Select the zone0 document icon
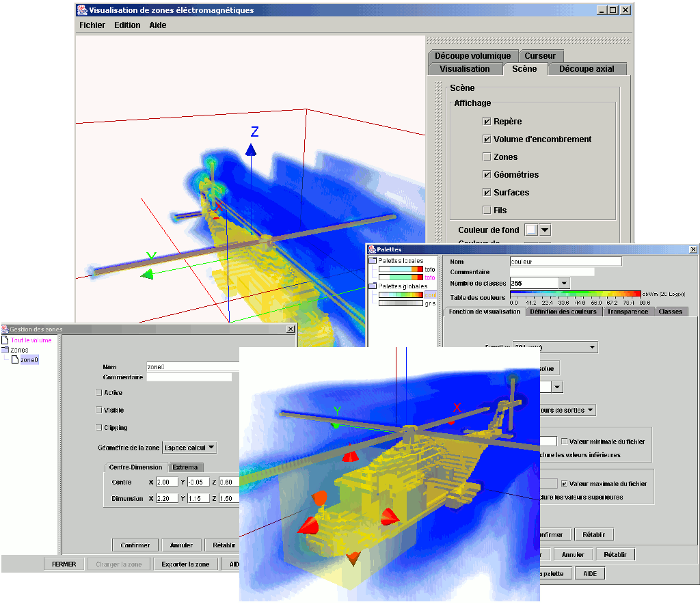This screenshot has height=615, width=700. click(x=15, y=359)
